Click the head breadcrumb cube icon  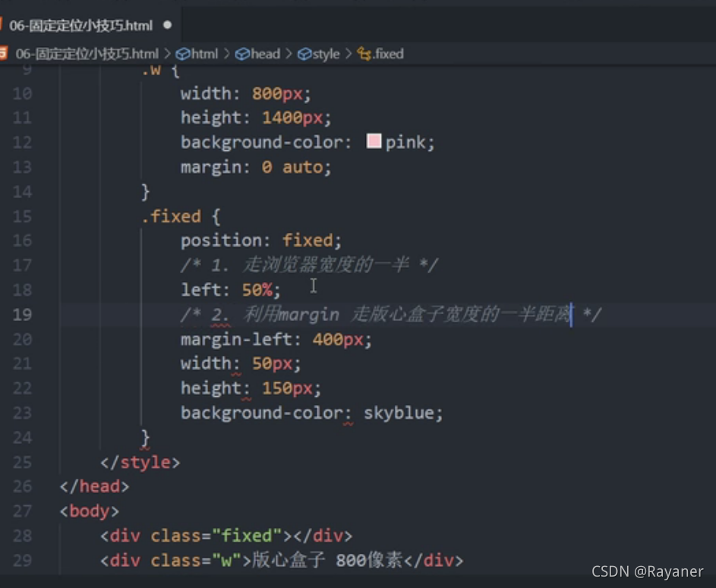242,55
